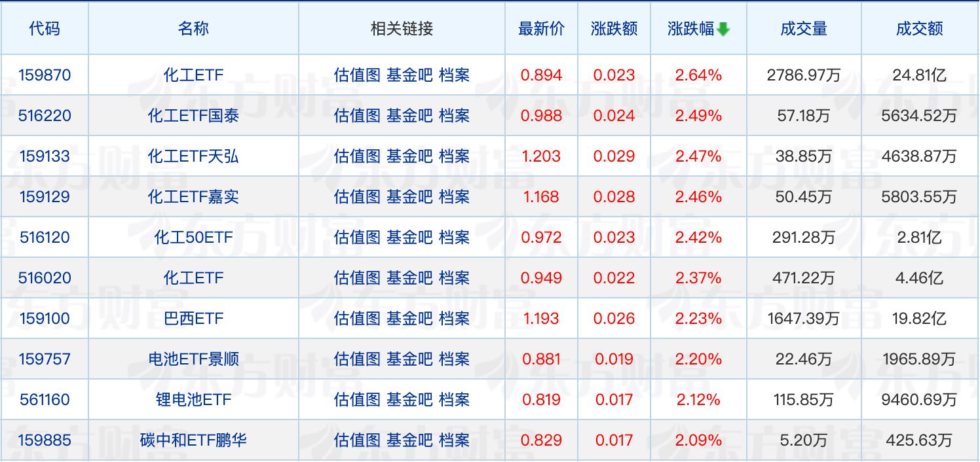This screenshot has width=980, height=462.
Task: Click the 代码 column header
Action: pos(45,29)
